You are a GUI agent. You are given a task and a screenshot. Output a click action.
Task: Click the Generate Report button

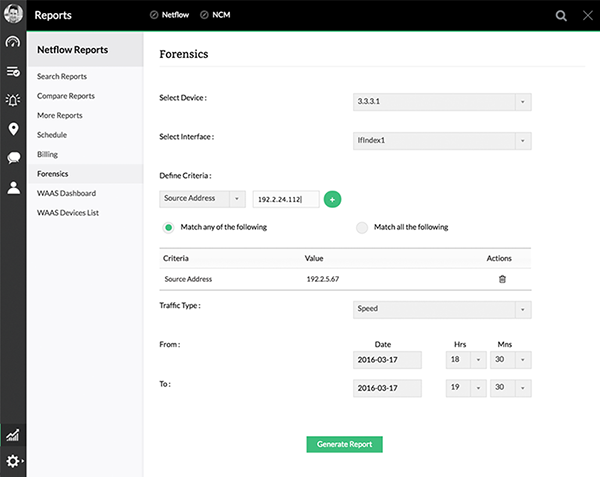coord(344,444)
